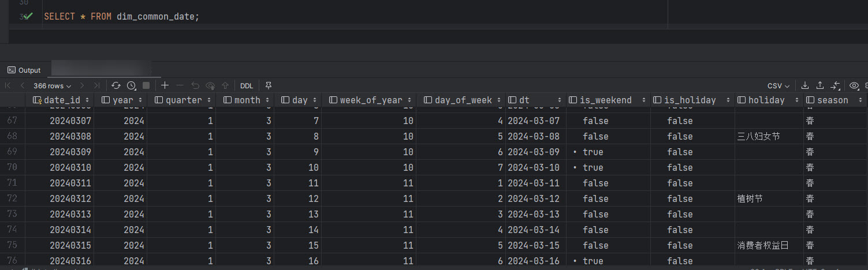Sort by day column arrows
The height and width of the screenshot is (270, 868).
[x=315, y=100]
